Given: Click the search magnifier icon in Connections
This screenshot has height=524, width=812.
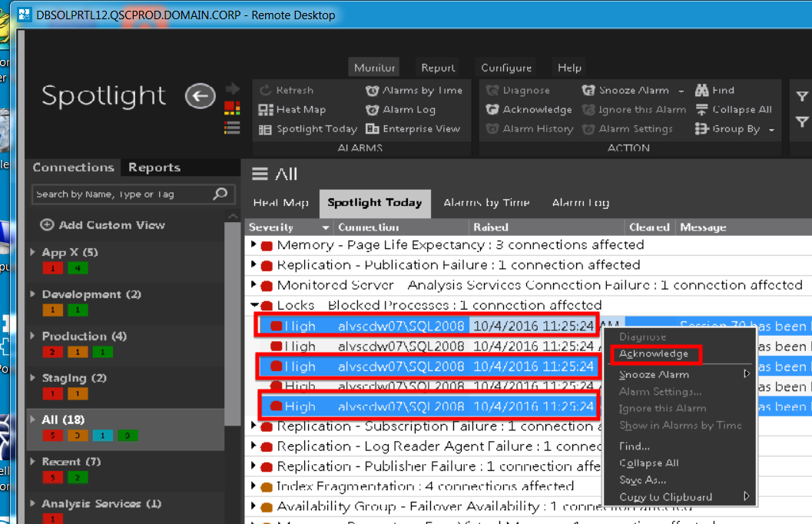Looking at the screenshot, I should point(220,194).
